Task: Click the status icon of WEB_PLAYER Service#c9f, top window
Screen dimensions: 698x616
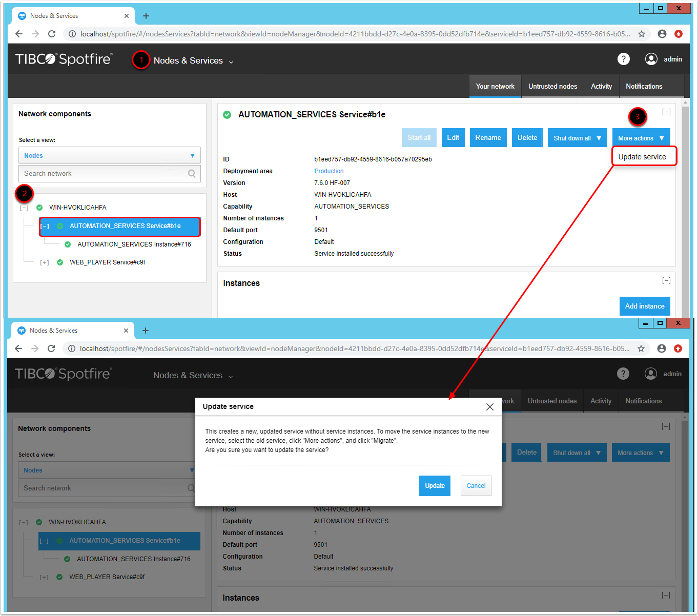Action: 60,262
